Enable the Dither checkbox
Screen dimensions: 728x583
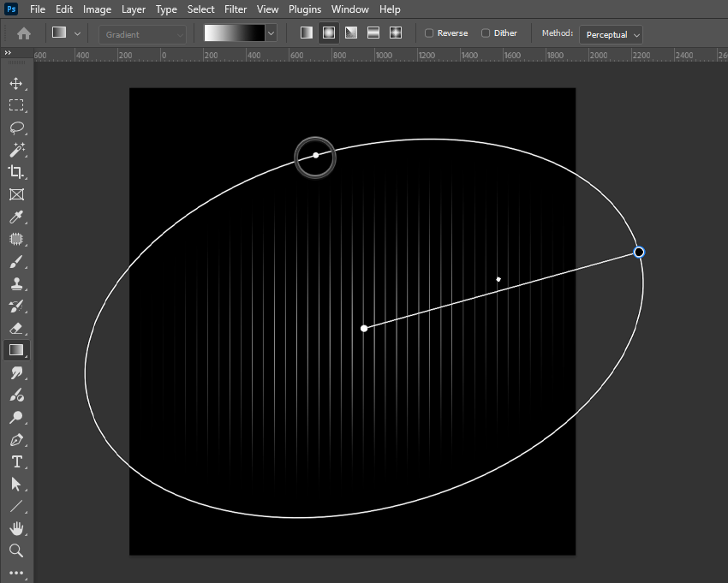(486, 33)
